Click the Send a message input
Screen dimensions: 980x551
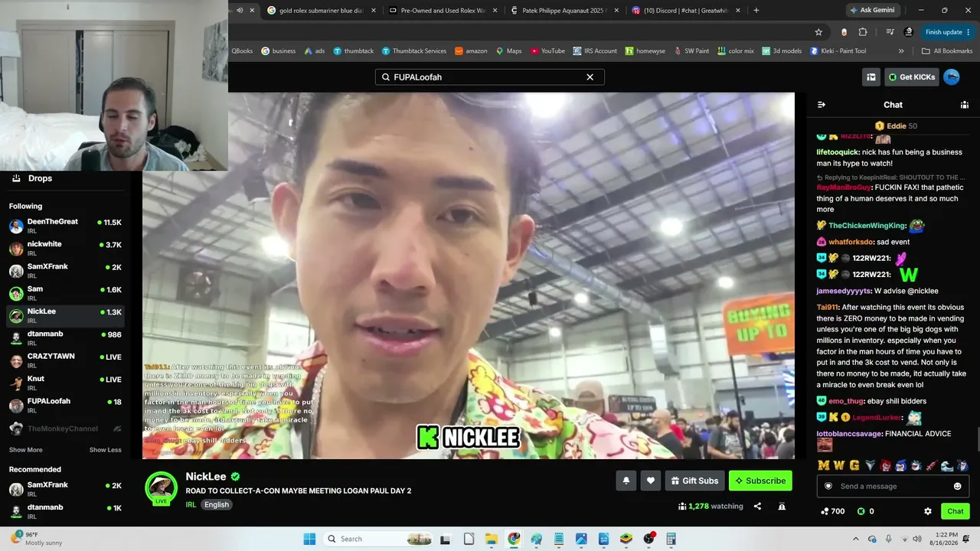coord(892,486)
